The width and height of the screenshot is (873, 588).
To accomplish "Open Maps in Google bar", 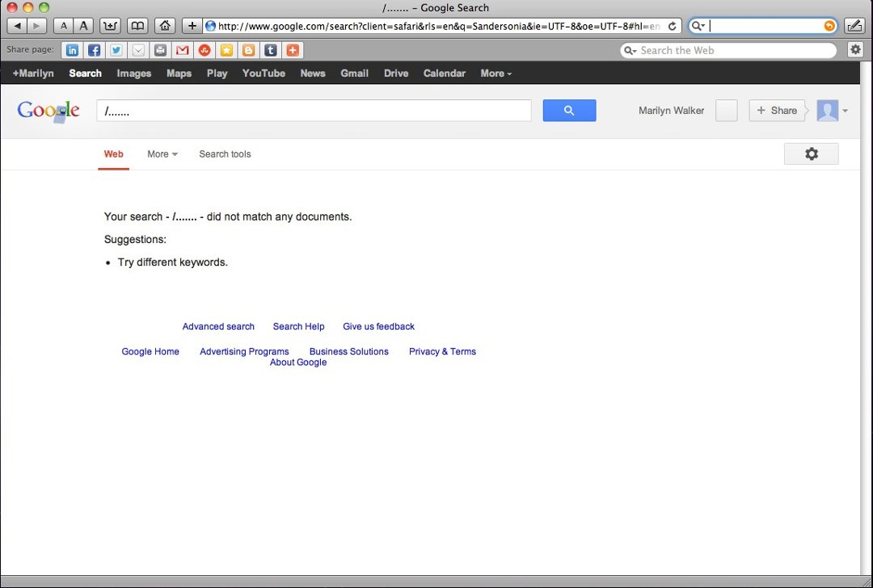I will [x=179, y=73].
